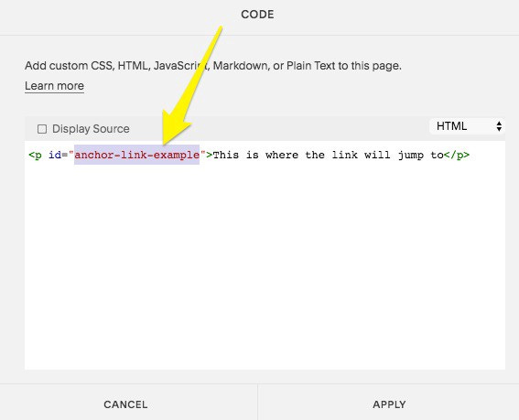Click the up-down arrows of HTML selector
The image size is (519, 420).
(499, 126)
